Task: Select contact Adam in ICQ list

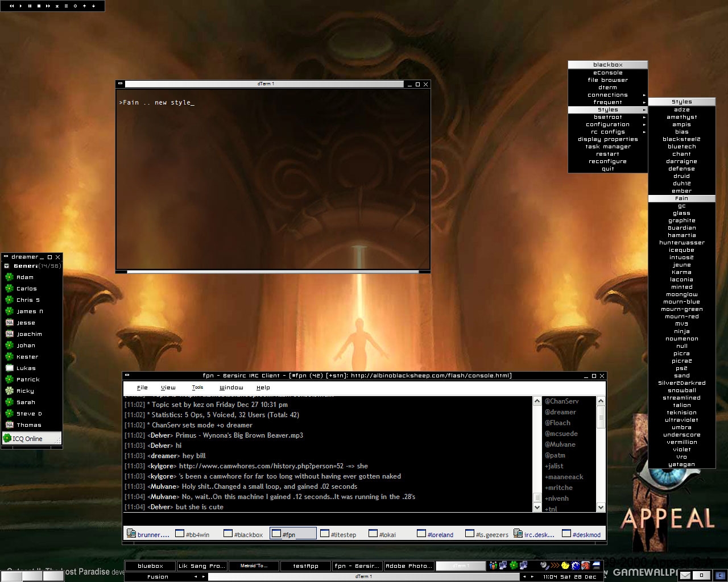Action: (x=31, y=277)
